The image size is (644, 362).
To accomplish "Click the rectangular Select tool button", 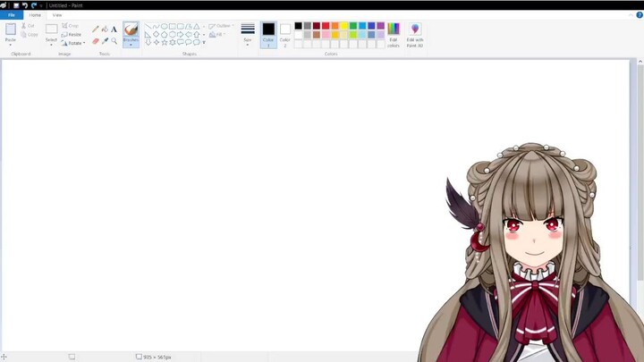I will [51, 29].
